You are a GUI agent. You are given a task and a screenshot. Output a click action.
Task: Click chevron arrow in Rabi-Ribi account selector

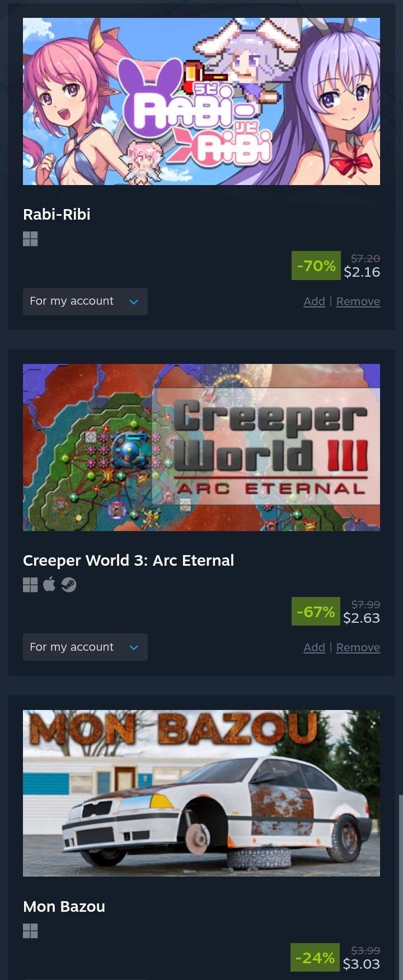pos(134,302)
